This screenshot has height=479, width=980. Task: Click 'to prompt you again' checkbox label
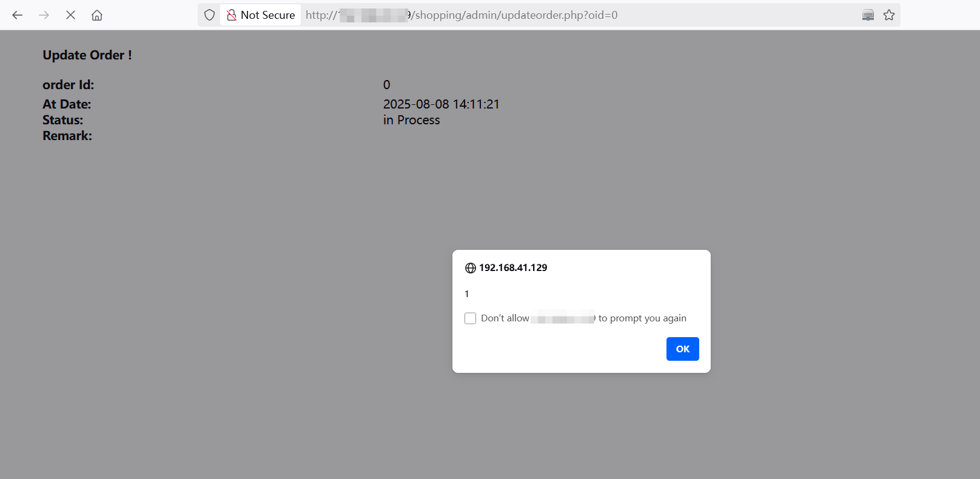642,318
